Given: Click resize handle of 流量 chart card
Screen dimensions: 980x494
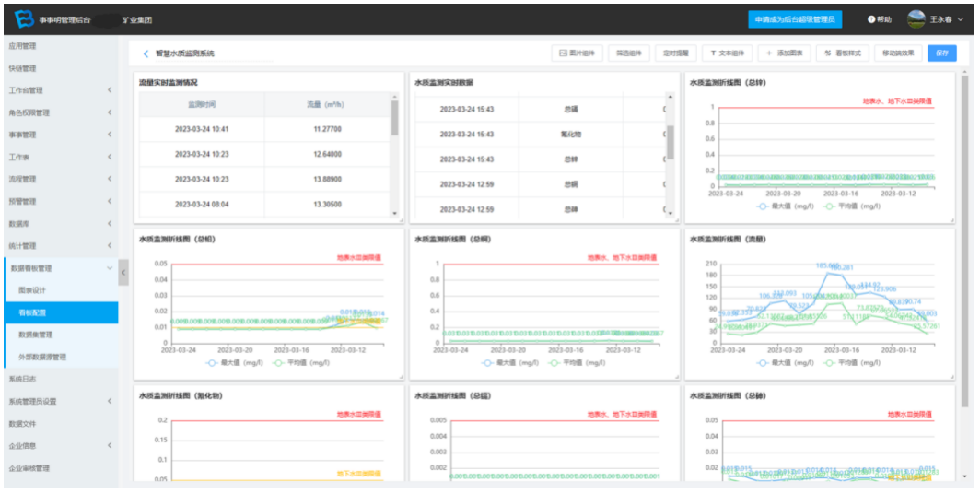Looking at the screenshot, I should (951, 376).
